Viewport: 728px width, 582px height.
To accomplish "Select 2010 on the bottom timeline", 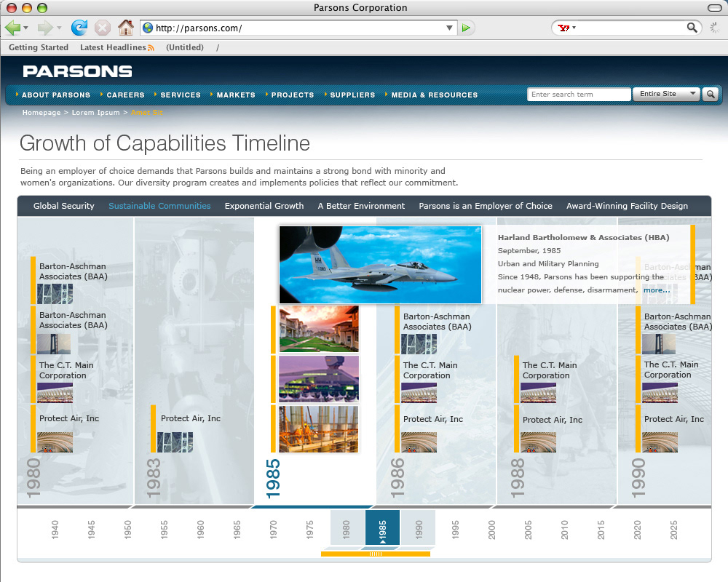I will click(x=564, y=530).
